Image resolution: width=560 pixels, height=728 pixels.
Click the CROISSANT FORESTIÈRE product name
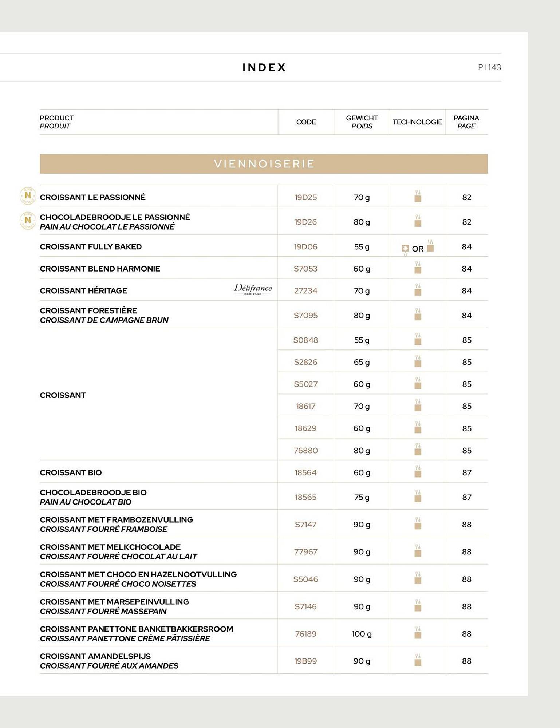coord(88,310)
